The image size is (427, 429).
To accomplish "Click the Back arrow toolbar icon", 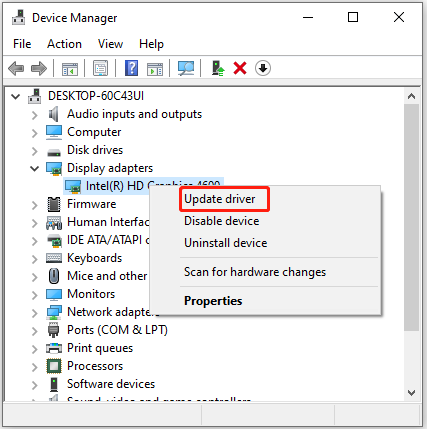I will pos(16,69).
